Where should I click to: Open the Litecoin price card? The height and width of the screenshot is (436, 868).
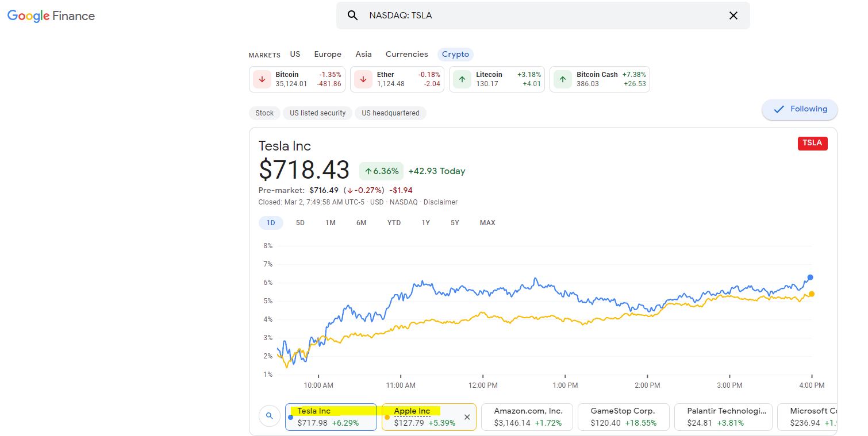(497, 79)
